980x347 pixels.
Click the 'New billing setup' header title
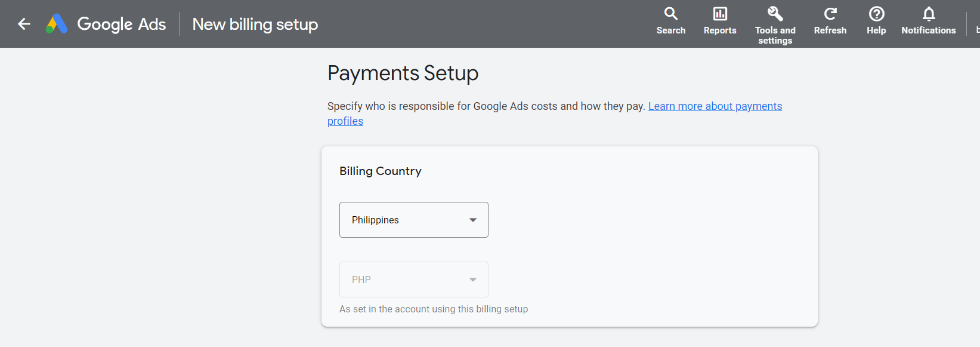click(255, 24)
